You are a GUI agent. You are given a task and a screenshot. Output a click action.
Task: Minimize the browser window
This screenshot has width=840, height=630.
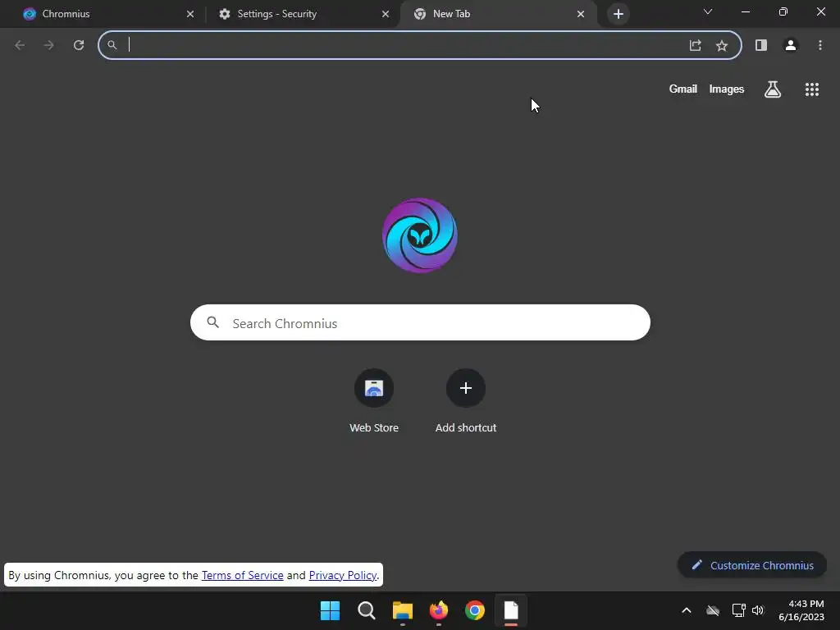coord(746,11)
